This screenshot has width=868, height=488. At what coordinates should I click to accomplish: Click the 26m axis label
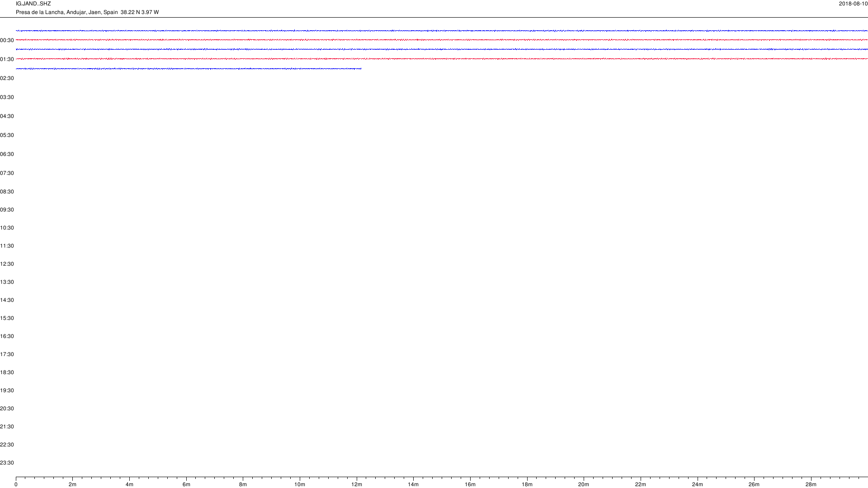pos(754,484)
